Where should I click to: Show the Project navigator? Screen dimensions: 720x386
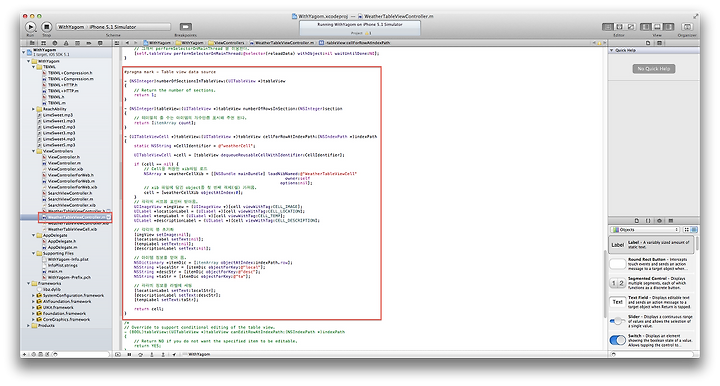[x=32, y=43]
